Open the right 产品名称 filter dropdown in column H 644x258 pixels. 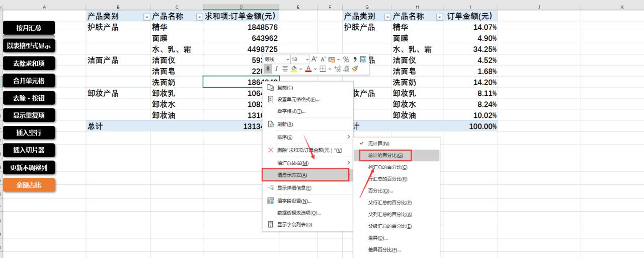[440, 17]
